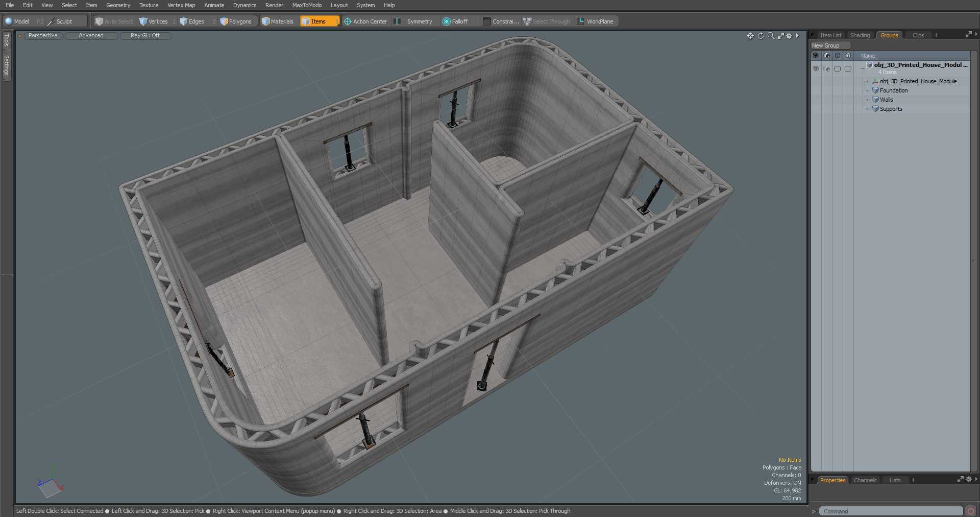This screenshot has width=980, height=517.
Task: Open the WorkPlane options
Action: pyautogui.click(x=596, y=21)
